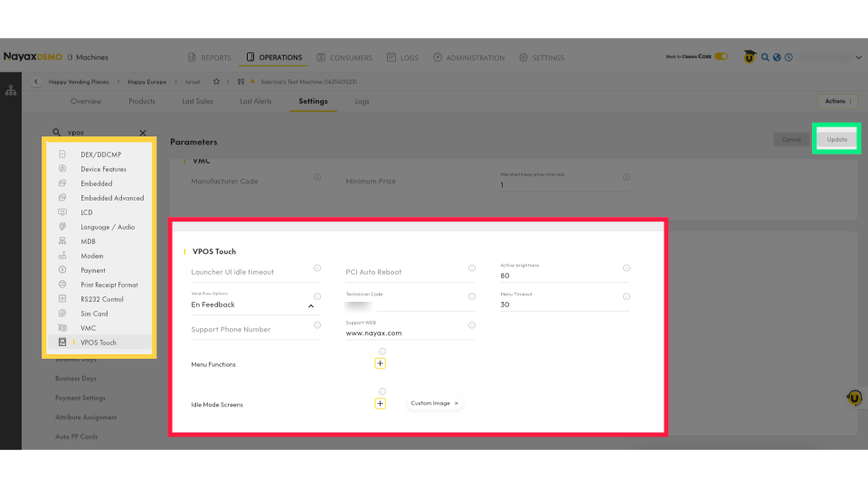Show info for Active brightness
The image size is (868, 488).
point(626,267)
